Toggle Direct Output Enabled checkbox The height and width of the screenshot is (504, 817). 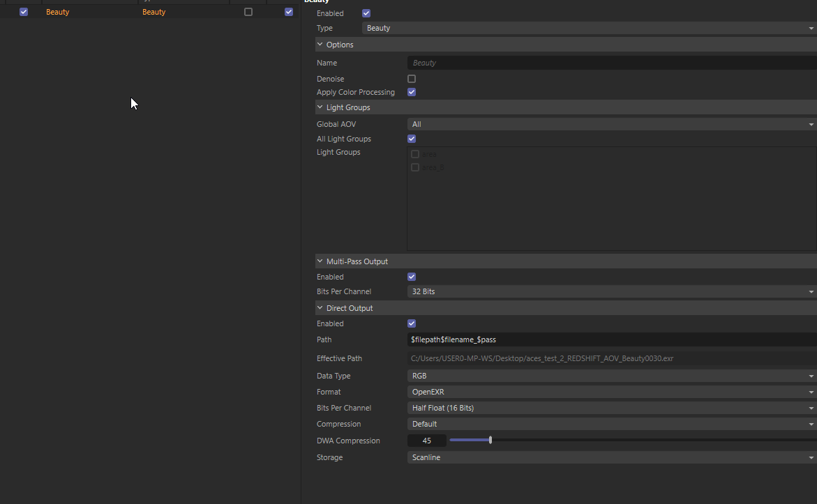pos(412,323)
